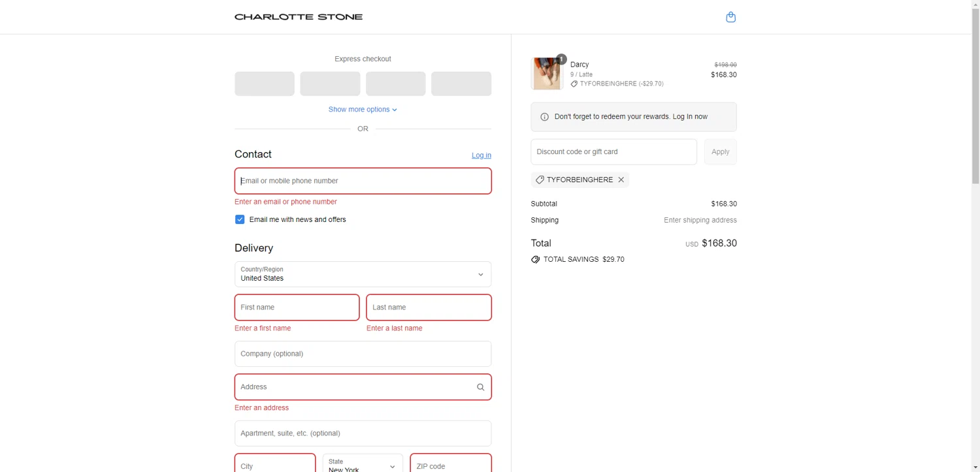The image size is (980, 472).
Task: Click the 'Enter an email or phone number' error
Action: point(286,202)
